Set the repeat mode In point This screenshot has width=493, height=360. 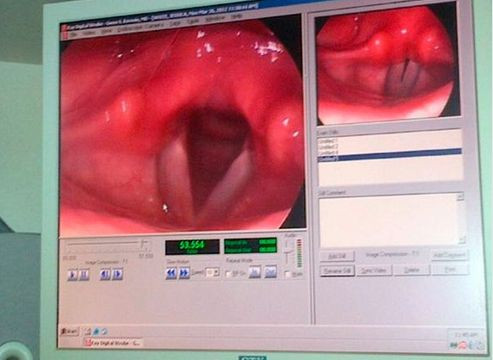tap(255, 272)
